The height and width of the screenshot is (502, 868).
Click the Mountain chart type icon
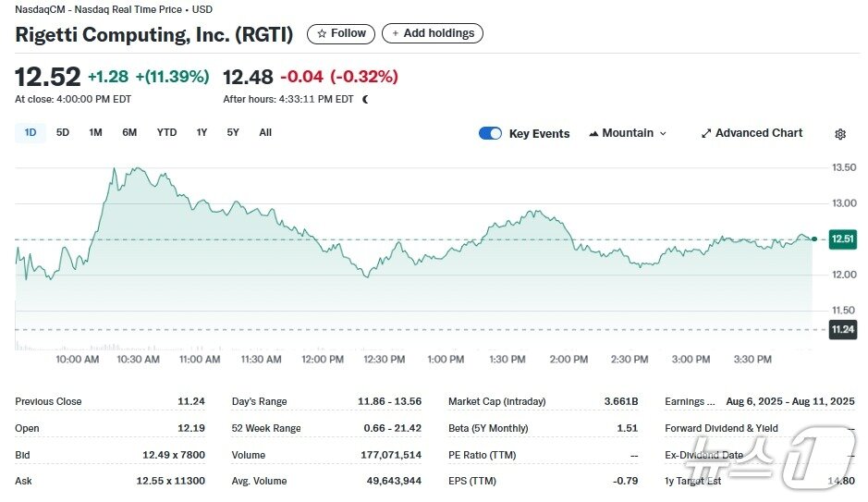tap(593, 133)
